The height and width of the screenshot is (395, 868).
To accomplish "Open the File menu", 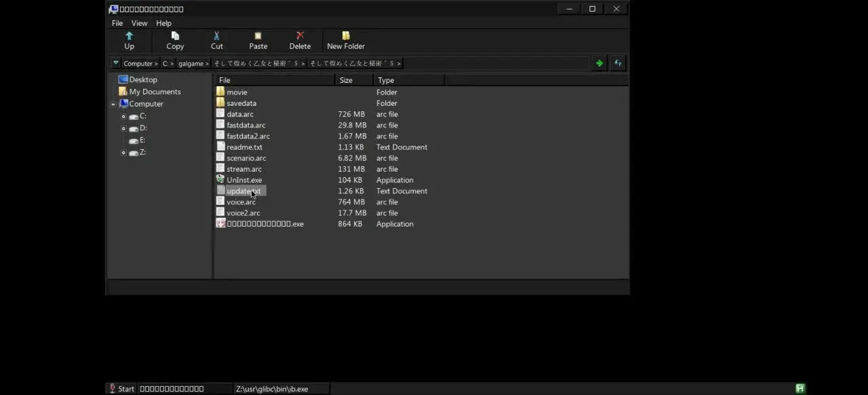I will (117, 23).
